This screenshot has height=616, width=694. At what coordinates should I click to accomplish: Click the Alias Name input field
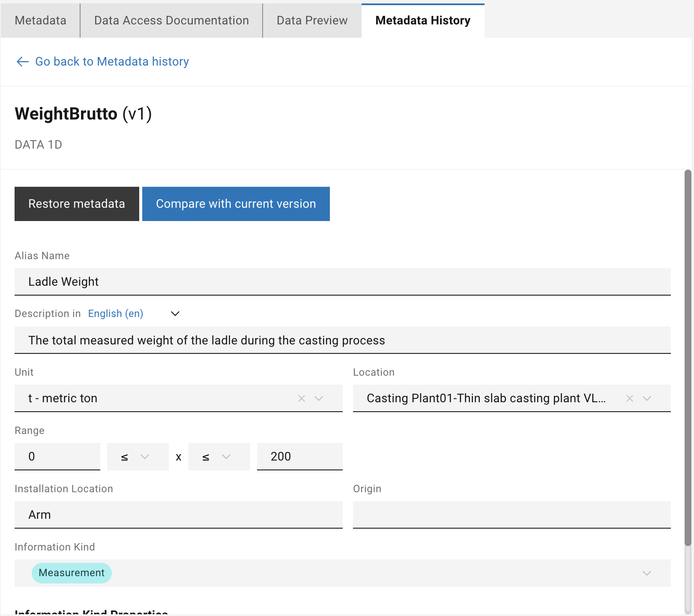[x=342, y=281]
